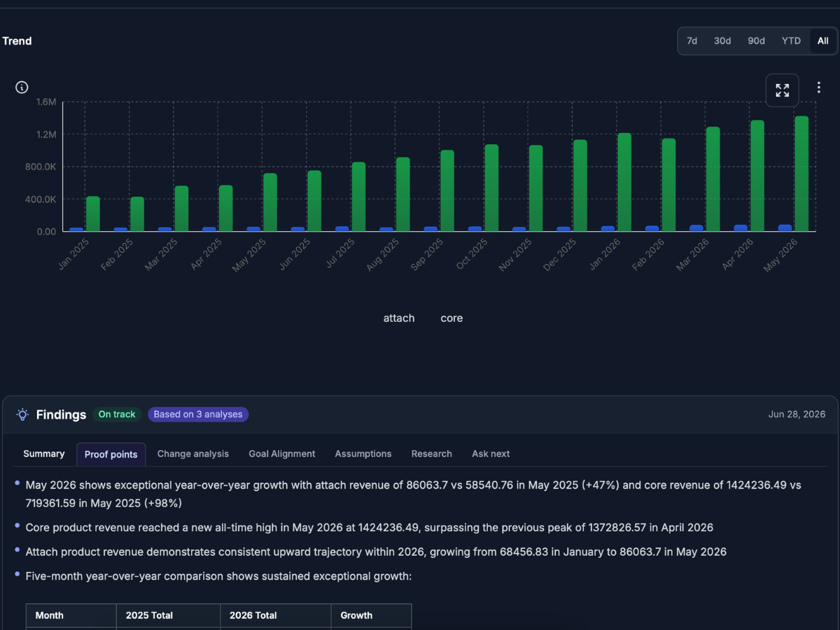840x630 pixels.
Task: Click the green core bar for Aug 2025
Action: coord(403,194)
